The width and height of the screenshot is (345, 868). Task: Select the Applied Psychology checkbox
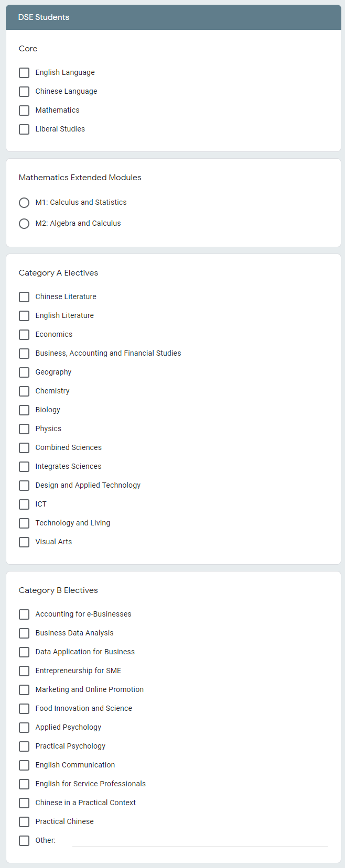tap(24, 728)
